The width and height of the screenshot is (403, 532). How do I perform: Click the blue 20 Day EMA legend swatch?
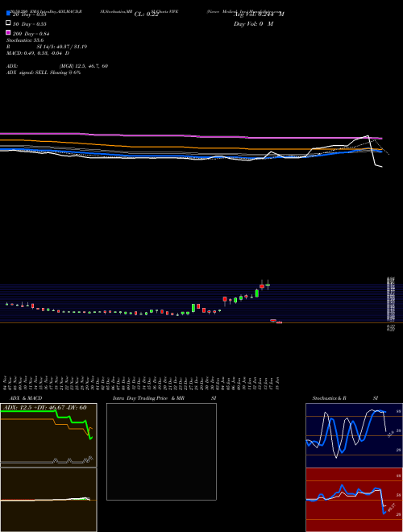pyautogui.click(x=8, y=14)
